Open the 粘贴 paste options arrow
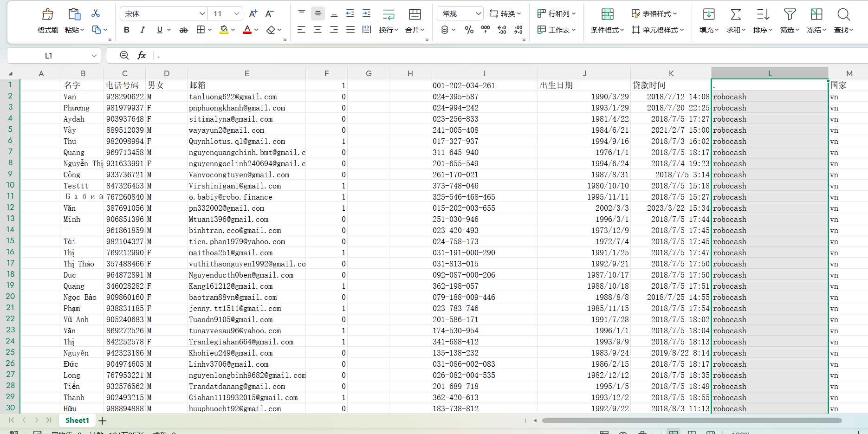 82,30
